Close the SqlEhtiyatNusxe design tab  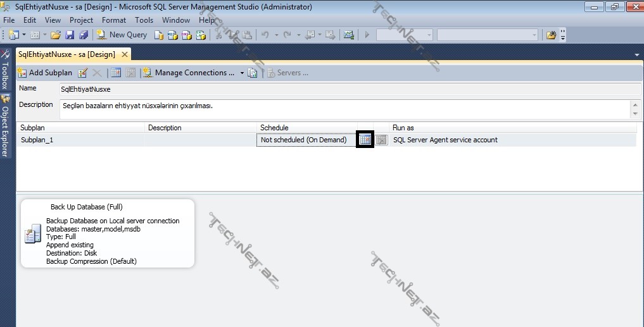pos(125,54)
